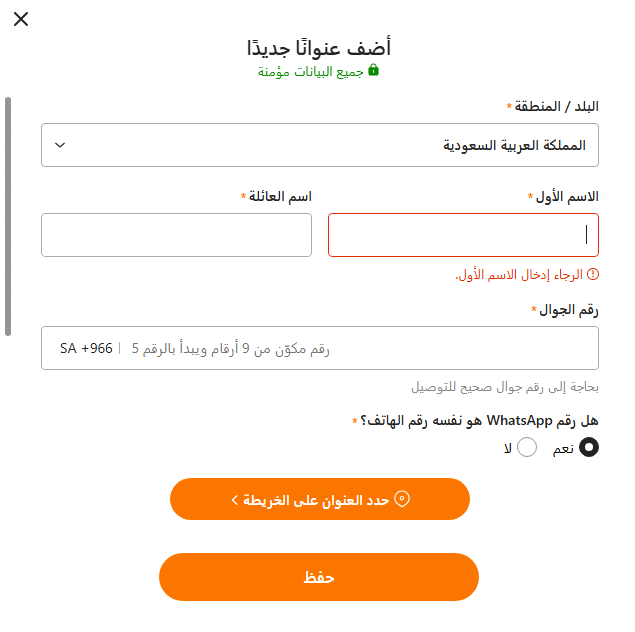The image size is (635, 632).
Task: Click the family name input field
Action: click(x=176, y=235)
